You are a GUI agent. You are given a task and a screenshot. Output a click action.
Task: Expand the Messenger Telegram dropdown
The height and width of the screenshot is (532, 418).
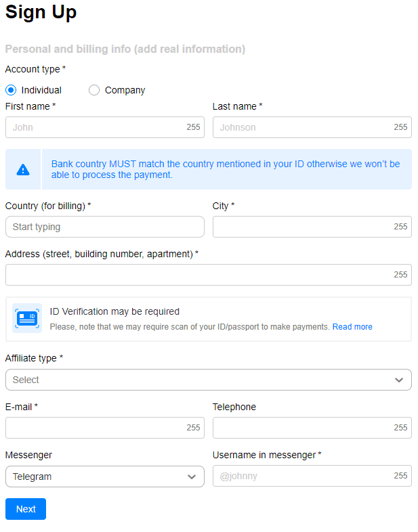[x=105, y=476]
